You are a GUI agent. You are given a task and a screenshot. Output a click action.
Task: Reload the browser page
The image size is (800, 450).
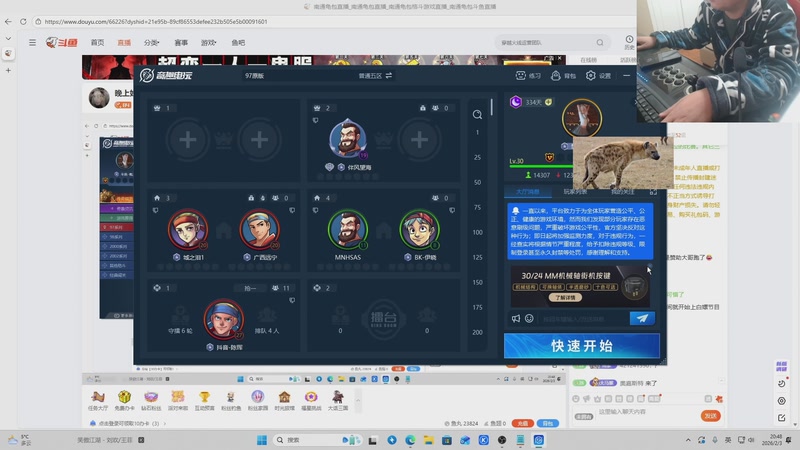click(x=23, y=21)
